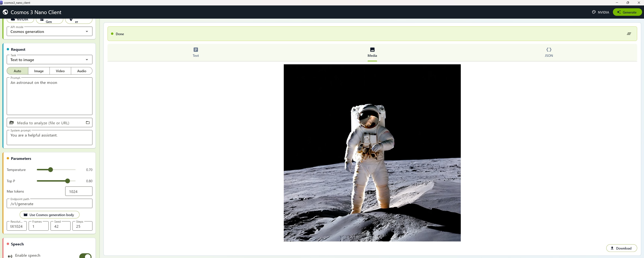Click the Prompt text area

pyautogui.click(x=49, y=96)
